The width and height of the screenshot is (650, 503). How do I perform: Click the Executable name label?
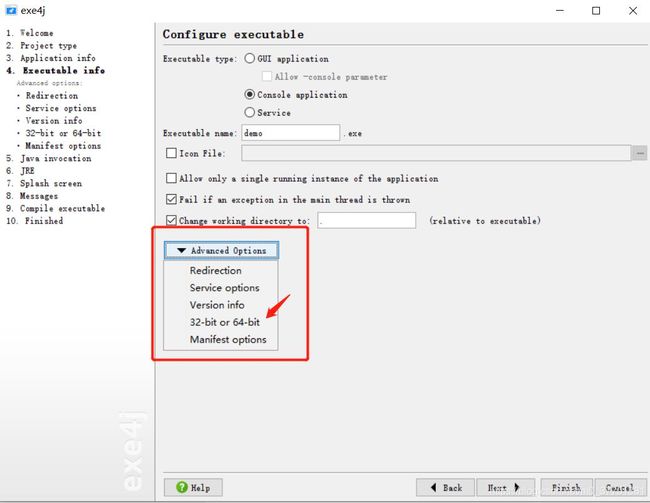tap(200, 133)
